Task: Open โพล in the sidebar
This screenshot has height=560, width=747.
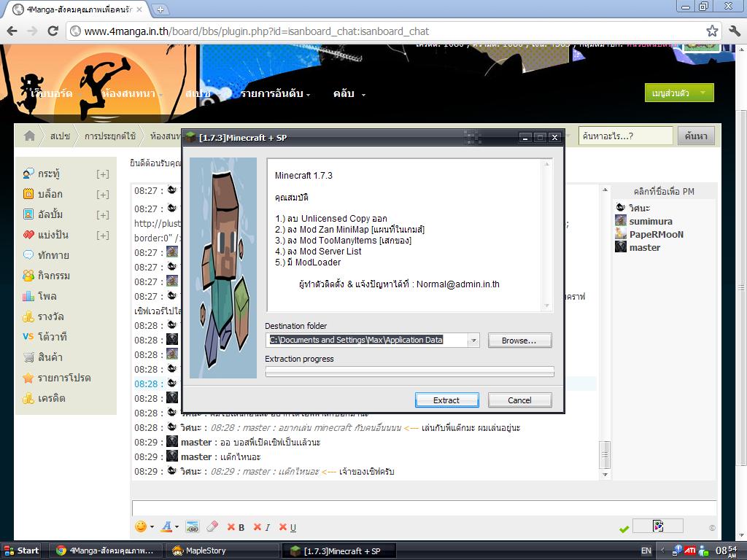Action: 47,297
